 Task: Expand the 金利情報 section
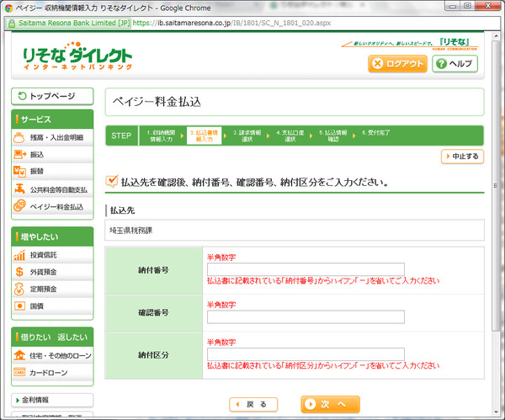tap(52, 400)
